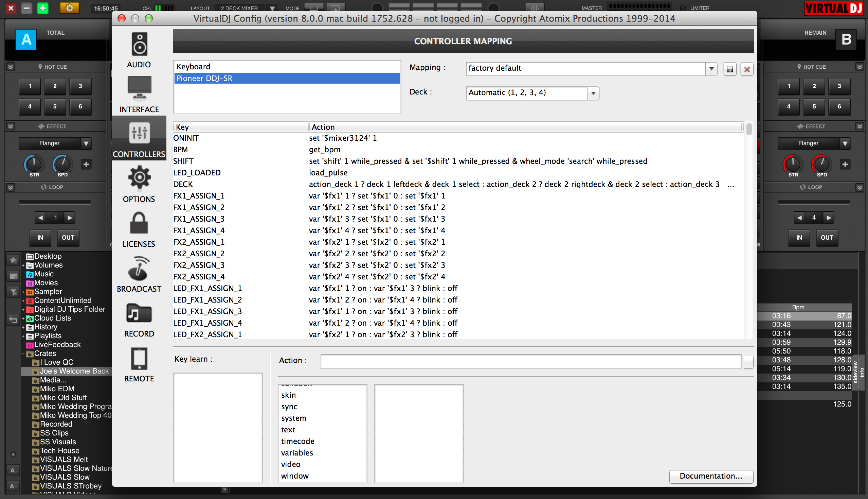Click the save mapping button
Viewport: 868px width, 499px height.
click(x=730, y=67)
